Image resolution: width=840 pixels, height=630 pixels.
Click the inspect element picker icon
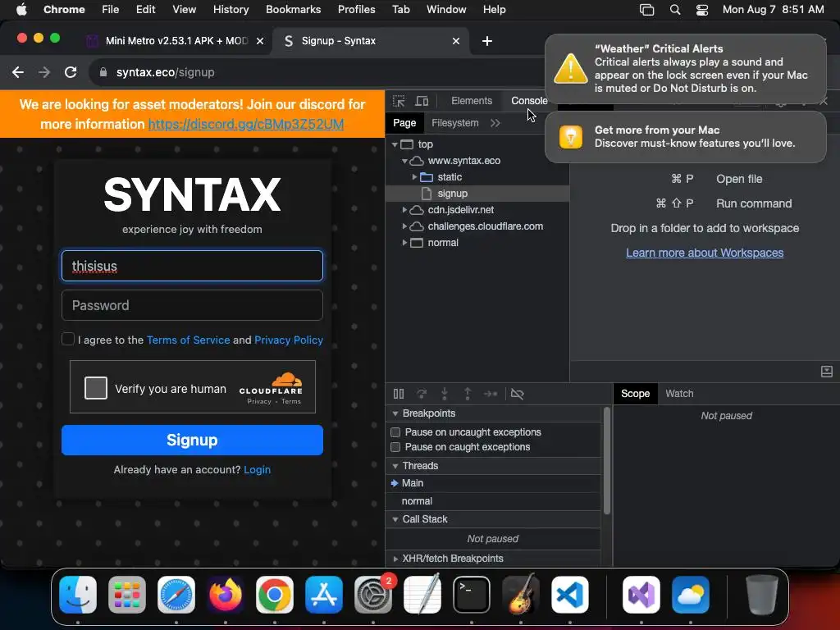point(399,101)
